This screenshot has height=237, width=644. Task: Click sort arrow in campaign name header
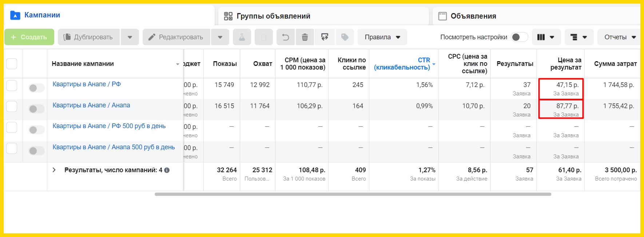click(x=178, y=64)
